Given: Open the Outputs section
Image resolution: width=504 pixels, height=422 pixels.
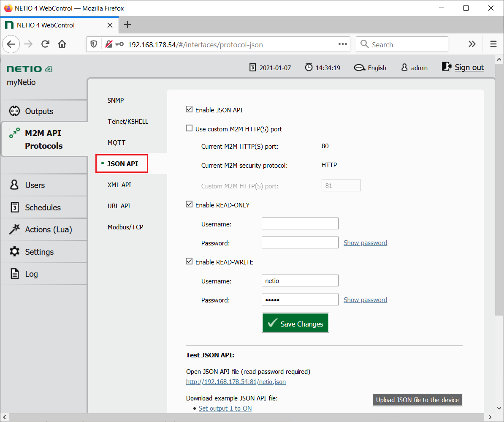Looking at the screenshot, I should [44, 111].
